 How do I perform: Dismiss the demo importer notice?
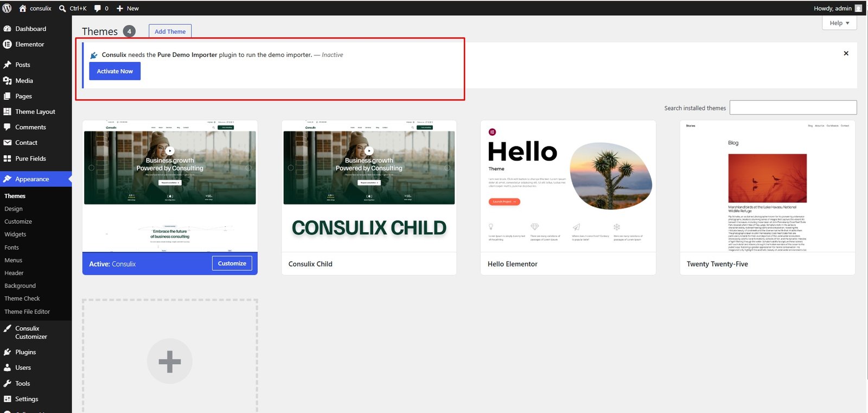click(846, 53)
